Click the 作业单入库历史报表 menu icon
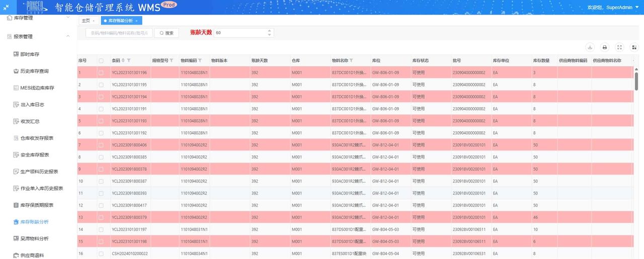Image resolution: width=644 pixels, height=259 pixels. (x=16, y=188)
